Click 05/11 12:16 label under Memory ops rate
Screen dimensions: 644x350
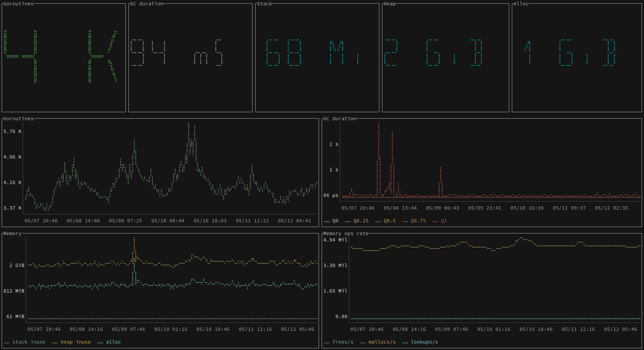[578, 329]
